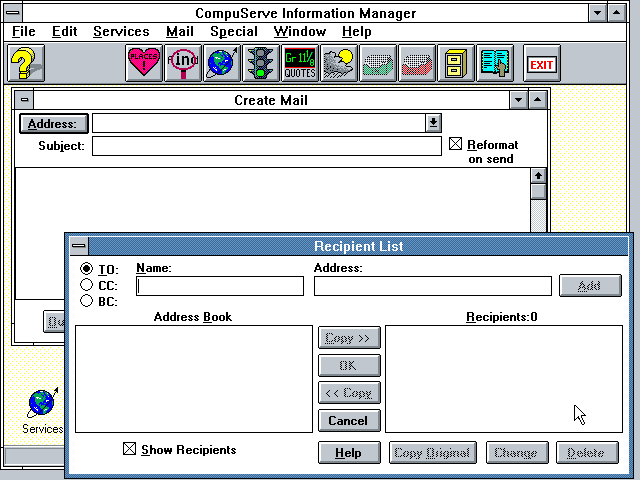Click the EXIT toolbar icon

pyautogui.click(x=542, y=63)
